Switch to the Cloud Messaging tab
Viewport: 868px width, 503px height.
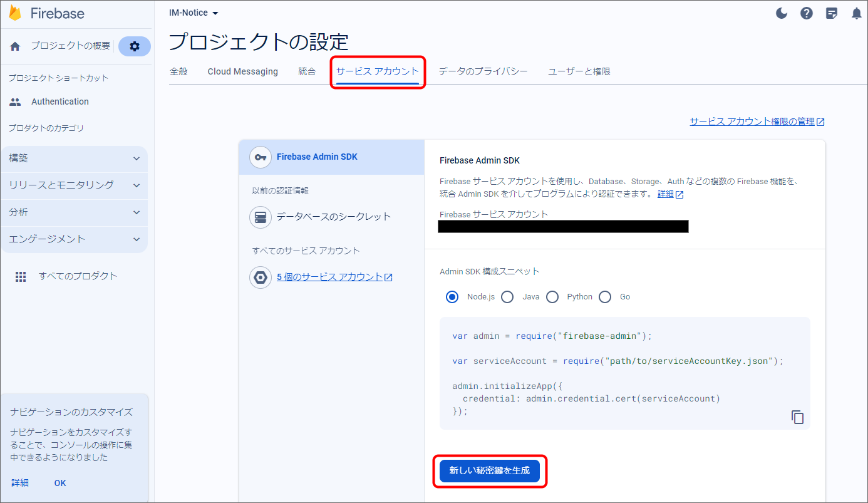tap(242, 71)
